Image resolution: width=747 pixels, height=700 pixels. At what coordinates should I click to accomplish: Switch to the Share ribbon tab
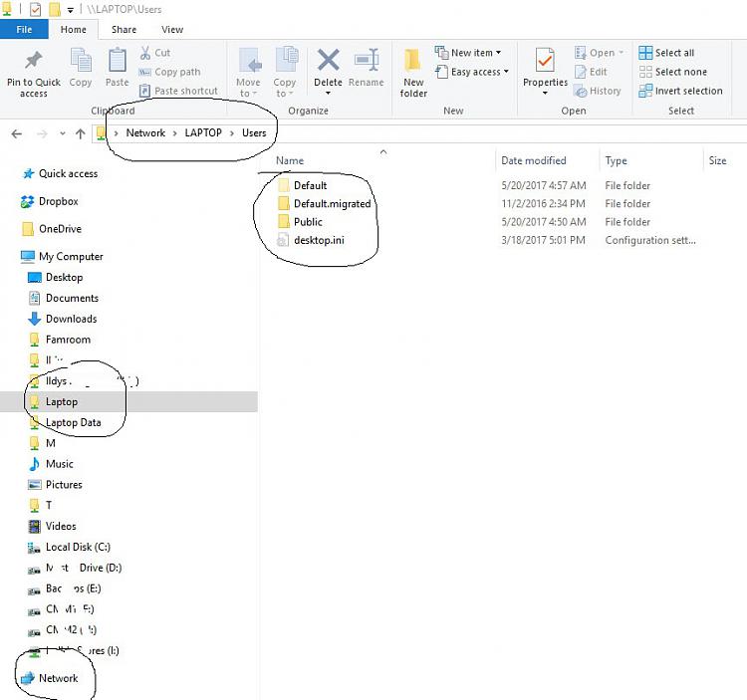[x=124, y=30]
